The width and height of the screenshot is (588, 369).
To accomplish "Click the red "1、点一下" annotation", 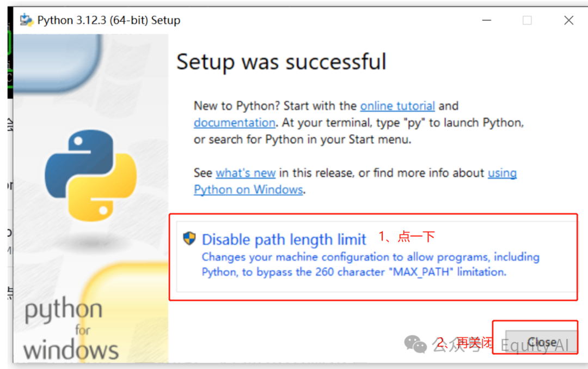I will [x=407, y=237].
